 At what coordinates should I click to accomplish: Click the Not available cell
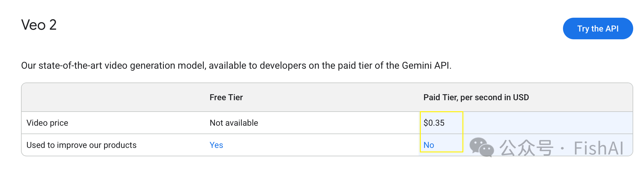coord(234,123)
